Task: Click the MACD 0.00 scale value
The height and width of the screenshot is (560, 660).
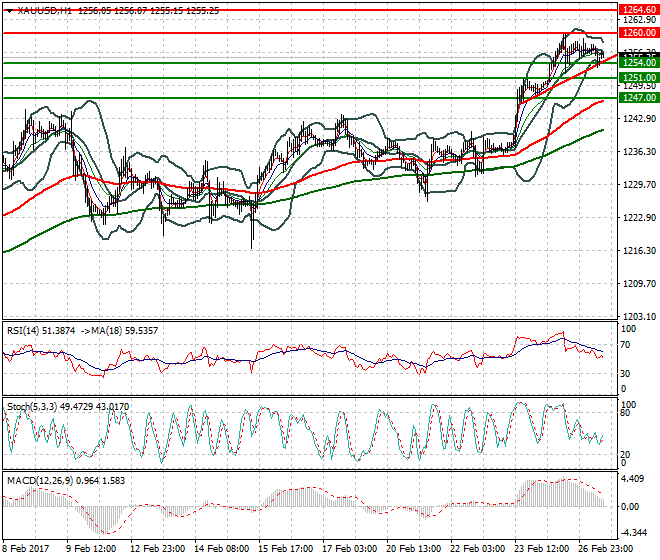Action: [631, 507]
